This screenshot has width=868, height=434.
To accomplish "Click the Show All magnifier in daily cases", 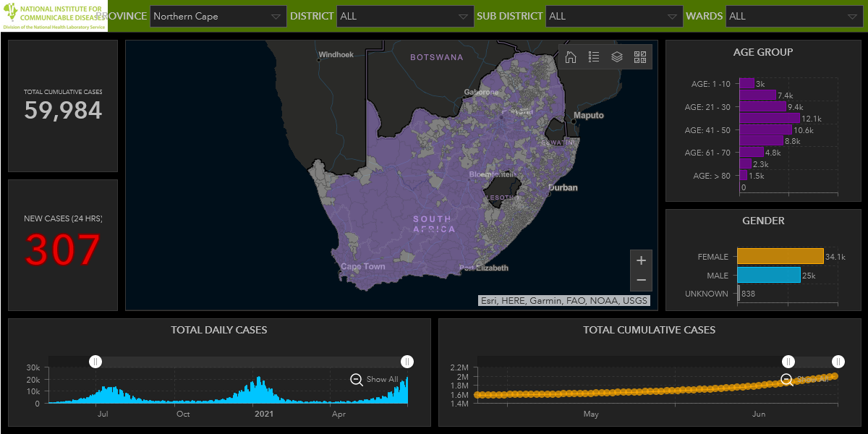I will tap(357, 379).
